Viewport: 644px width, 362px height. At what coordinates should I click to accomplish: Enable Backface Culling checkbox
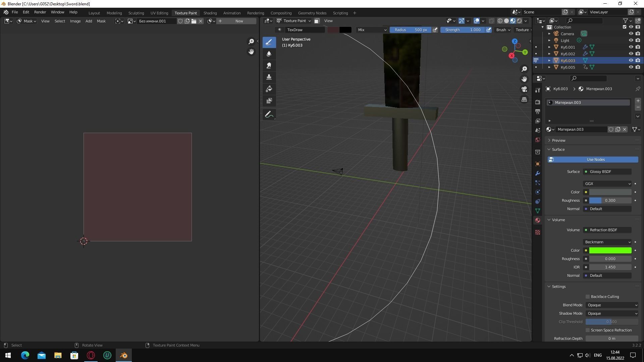coord(587,297)
